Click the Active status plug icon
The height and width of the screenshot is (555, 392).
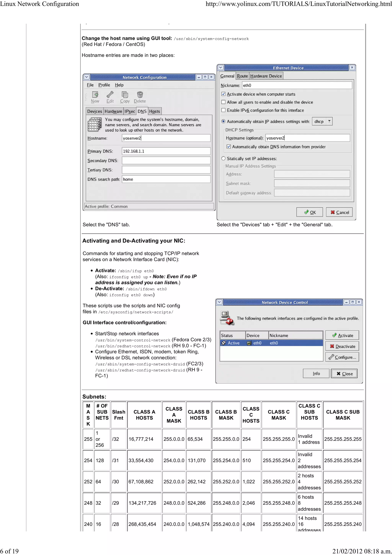point(224,343)
